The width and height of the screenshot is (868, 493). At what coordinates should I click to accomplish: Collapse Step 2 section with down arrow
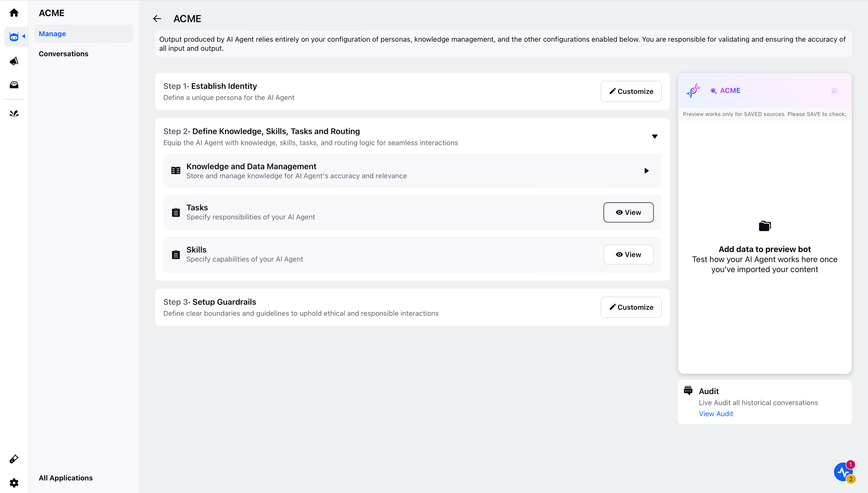(655, 137)
